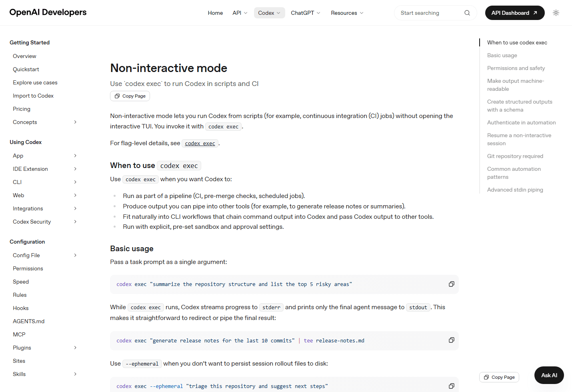
Task: Expand the Config File sidebar section
Action: (75, 255)
